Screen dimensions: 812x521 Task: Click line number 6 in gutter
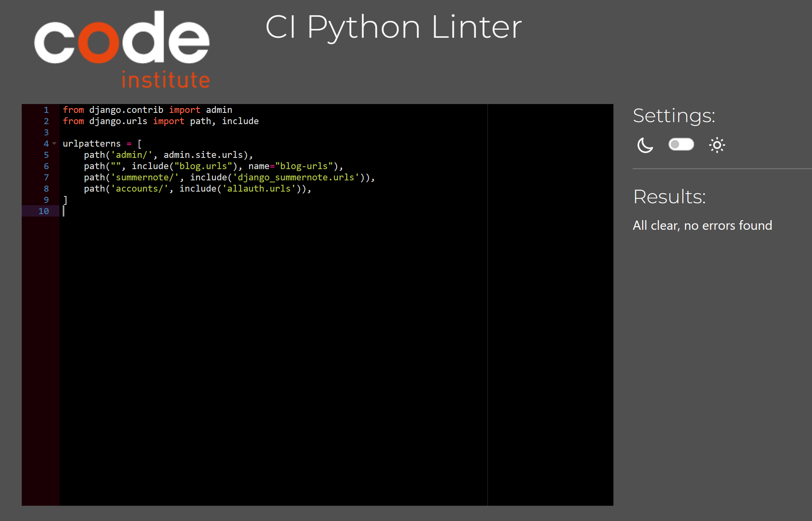46,166
